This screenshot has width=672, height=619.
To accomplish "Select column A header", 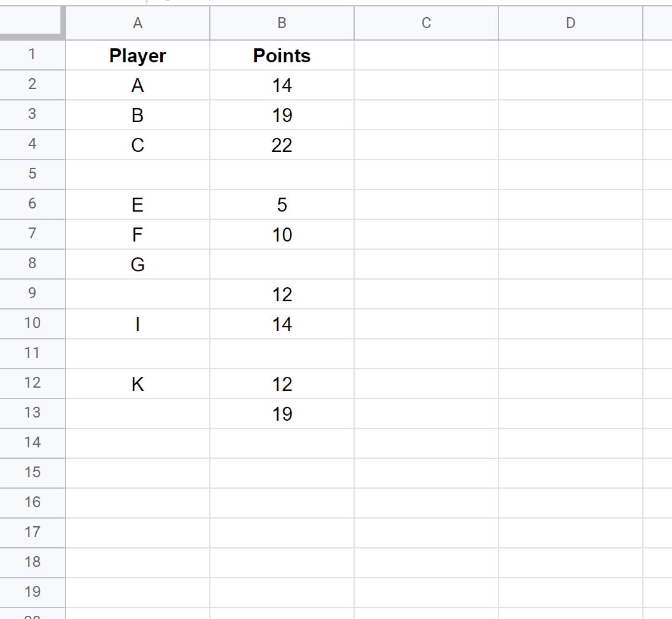I will 137,23.
